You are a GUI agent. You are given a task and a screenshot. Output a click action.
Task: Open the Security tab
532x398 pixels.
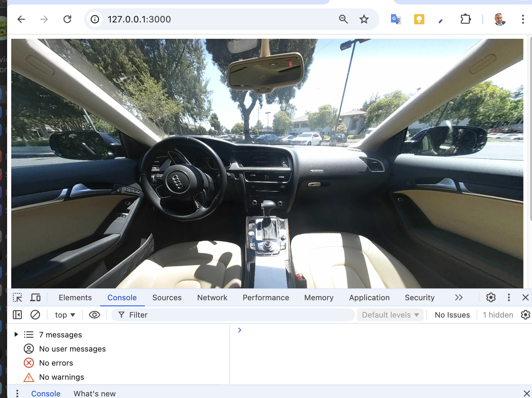[420, 298]
